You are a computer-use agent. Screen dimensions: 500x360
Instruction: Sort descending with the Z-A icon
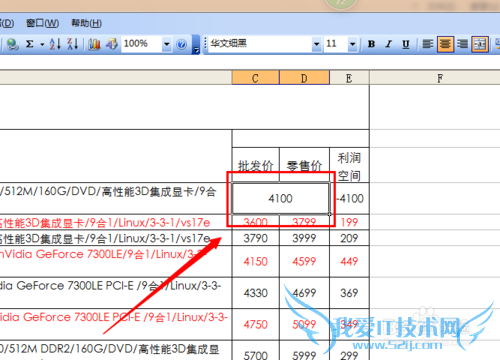pyautogui.click(x=73, y=44)
